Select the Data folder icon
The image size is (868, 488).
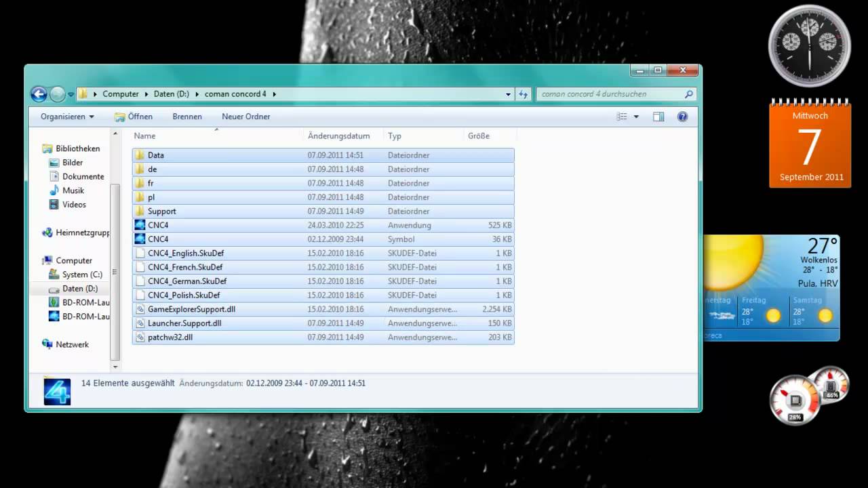click(140, 155)
